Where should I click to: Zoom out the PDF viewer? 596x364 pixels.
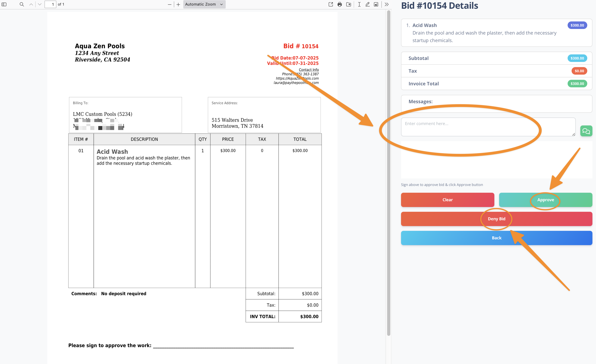click(x=170, y=4)
